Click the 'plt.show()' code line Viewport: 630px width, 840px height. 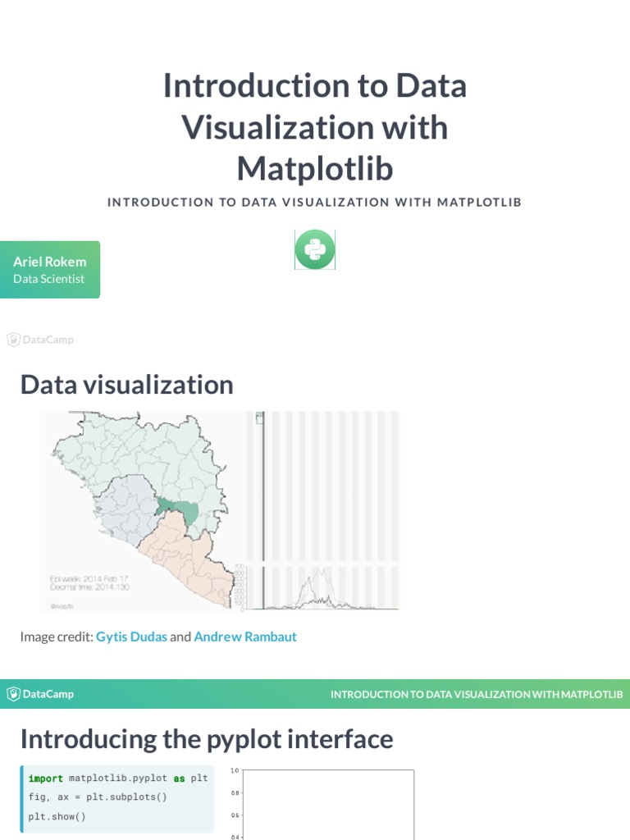coord(57,817)
